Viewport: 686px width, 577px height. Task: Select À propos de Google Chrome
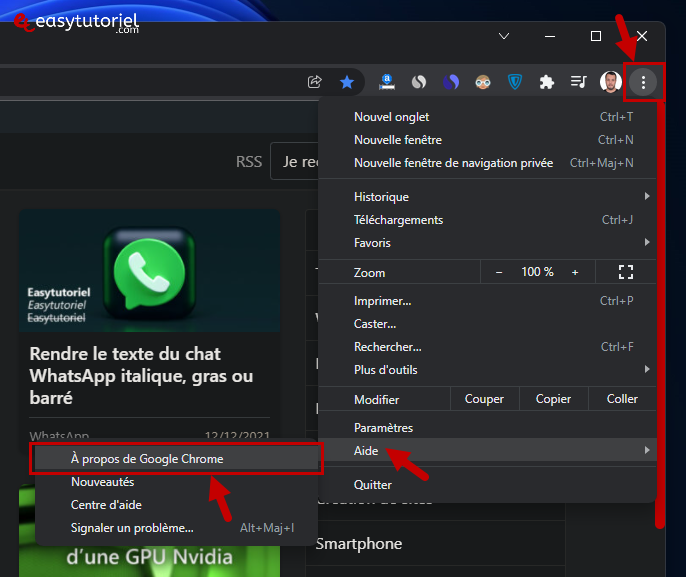176,458
